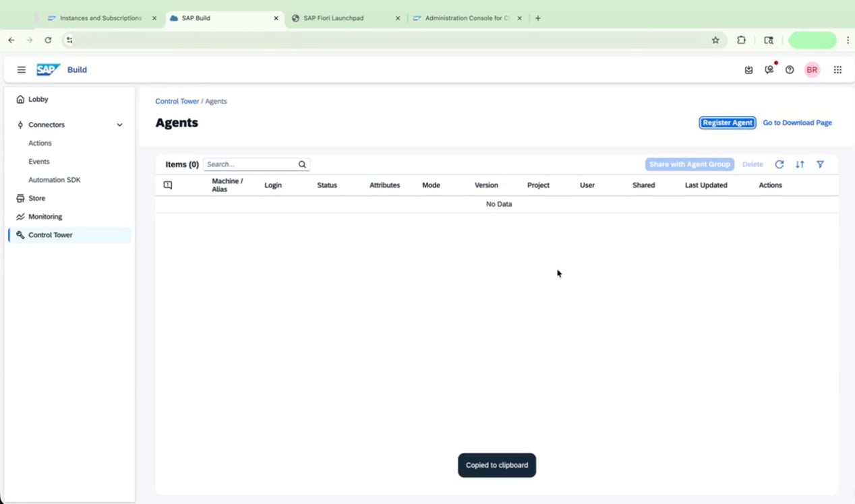This screenshot has width=855, height=504.
Task: Click the Mode column header
Action: (431, 185)
